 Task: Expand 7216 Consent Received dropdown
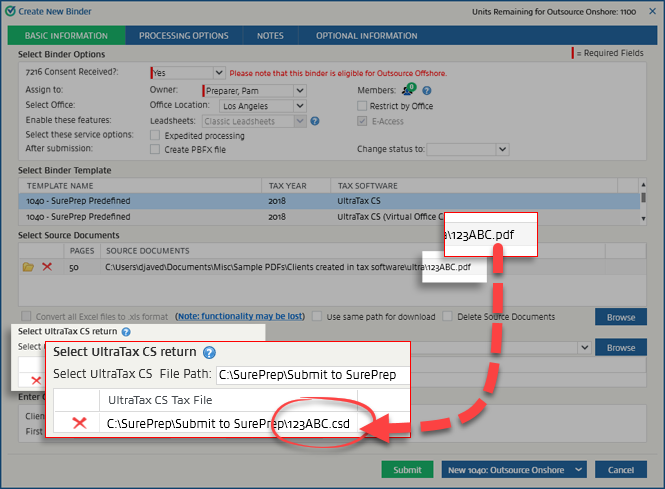(x=218, y=73)
